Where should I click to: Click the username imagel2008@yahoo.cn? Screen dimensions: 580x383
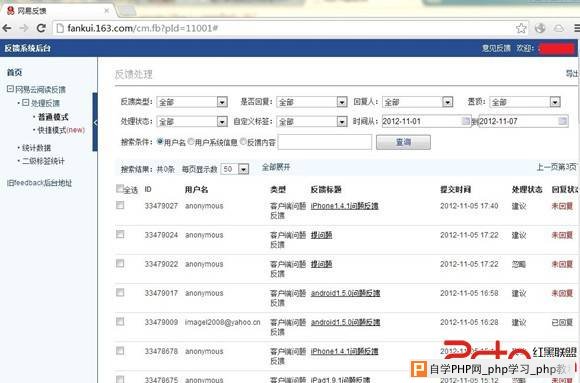[x=223, y=322]
